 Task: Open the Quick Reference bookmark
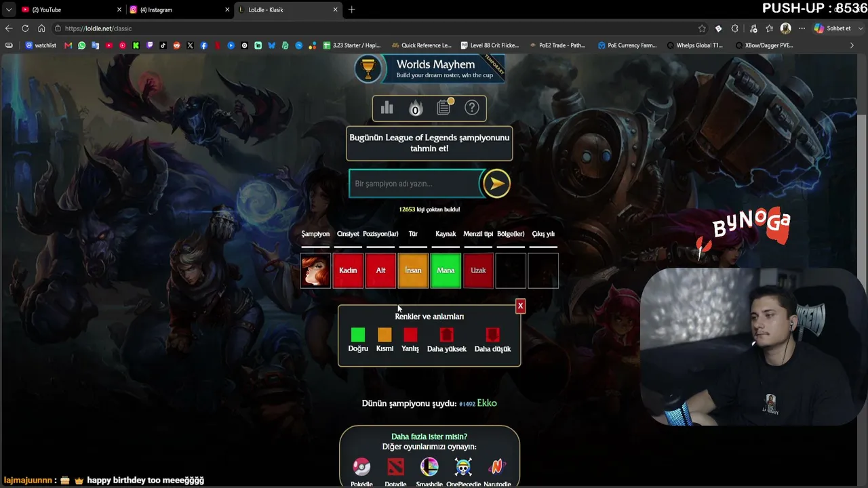tap(420, 45)
